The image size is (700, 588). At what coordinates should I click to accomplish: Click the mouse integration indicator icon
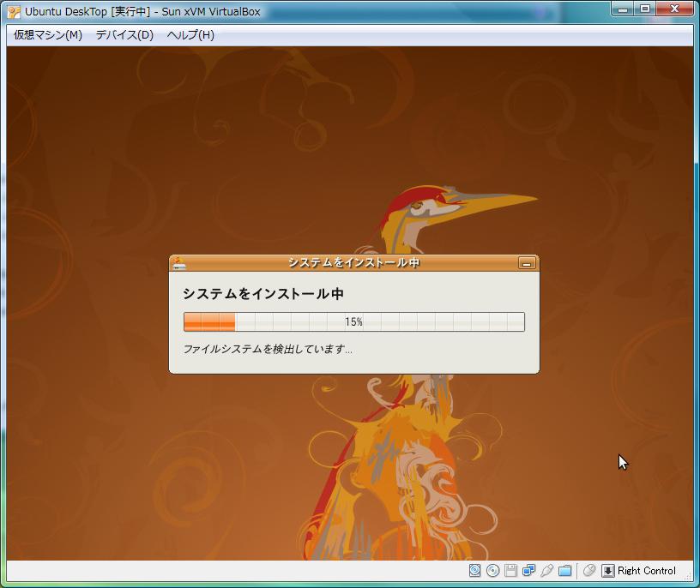[x=589, y=571]
